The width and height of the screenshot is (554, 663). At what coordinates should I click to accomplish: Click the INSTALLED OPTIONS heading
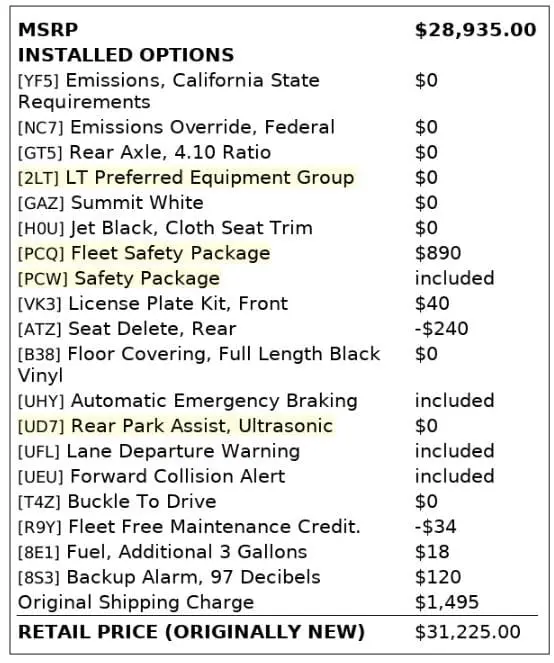126,55
